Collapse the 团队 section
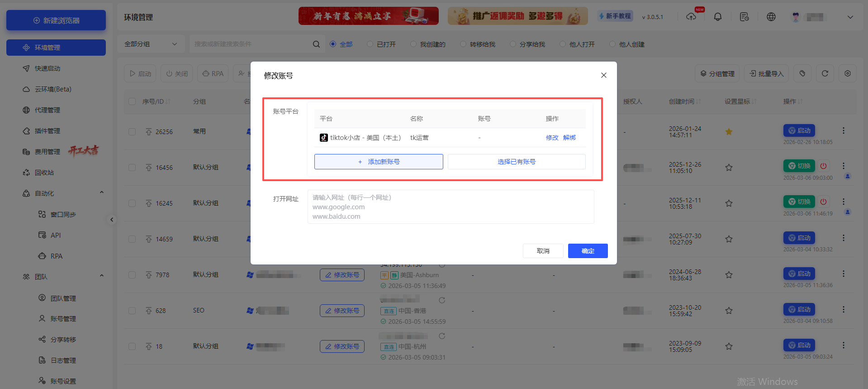Viewport: 868px width, 389px height. click(x=101, y=276)
